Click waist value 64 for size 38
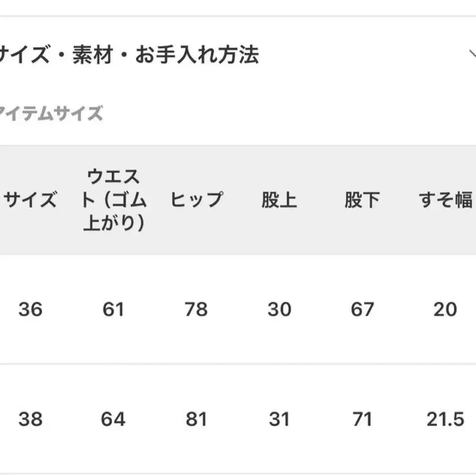The height and width of the screenshot is (476, 476). pyautogui.click(x=113, y=419)
